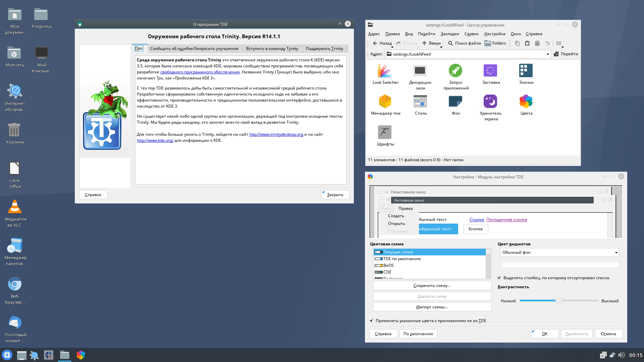Expand the address bar history dropdown

548,54
